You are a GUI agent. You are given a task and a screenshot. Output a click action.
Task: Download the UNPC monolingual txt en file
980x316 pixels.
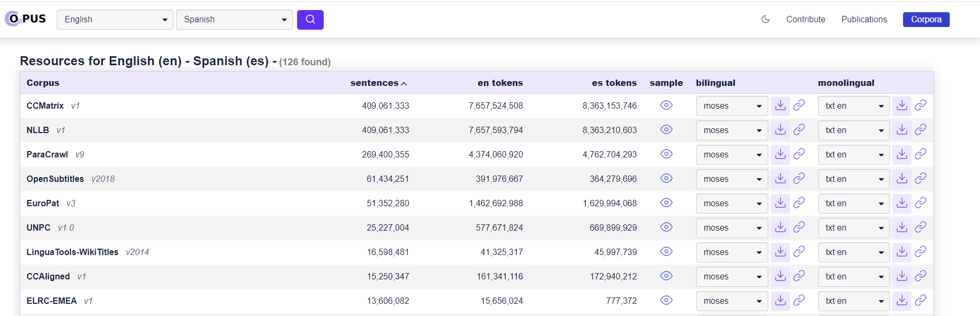901,227
